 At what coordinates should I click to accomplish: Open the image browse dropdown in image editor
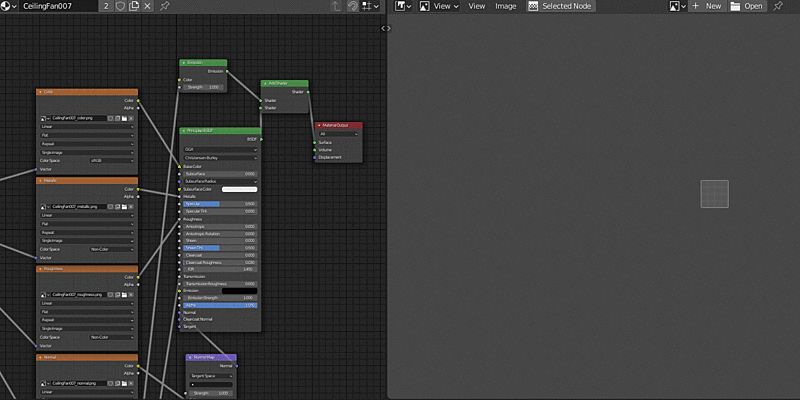click(678, 6)
